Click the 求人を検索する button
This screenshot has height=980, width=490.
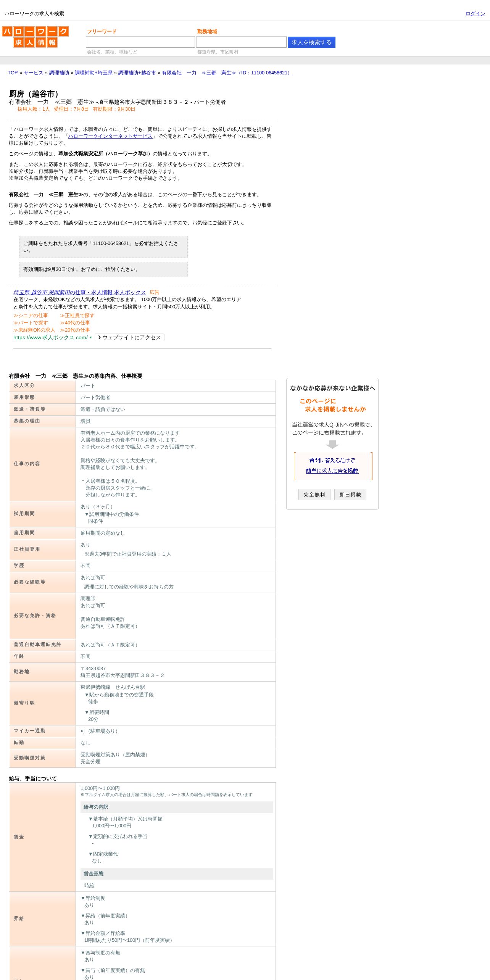[x=311, y=42]
